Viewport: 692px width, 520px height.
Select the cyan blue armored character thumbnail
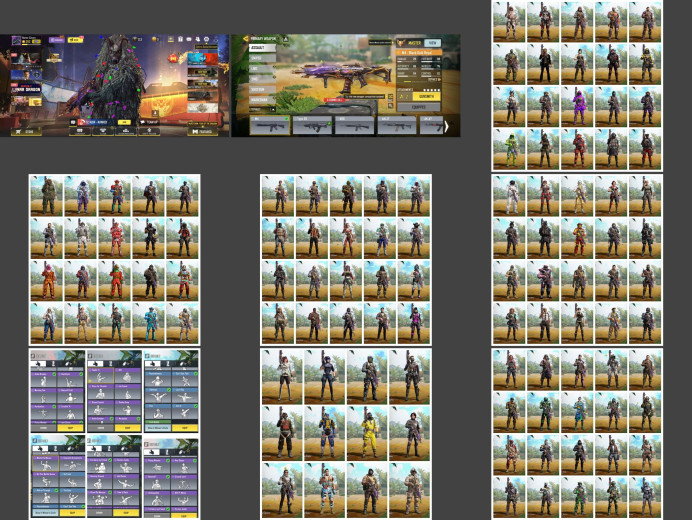[149, 324]
